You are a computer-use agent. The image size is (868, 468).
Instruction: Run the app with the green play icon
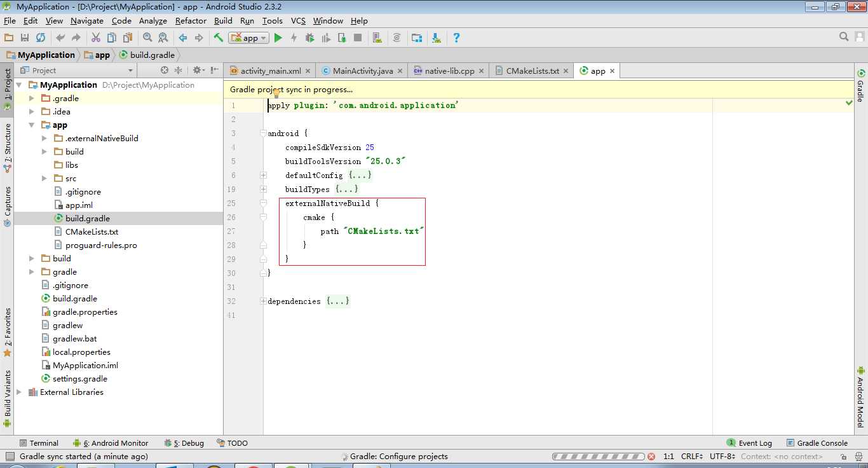[x=278, y=38]
